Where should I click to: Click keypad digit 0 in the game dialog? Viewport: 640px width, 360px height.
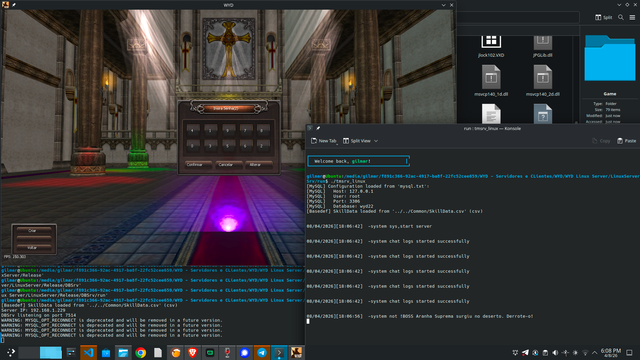[x=193, y=146]
